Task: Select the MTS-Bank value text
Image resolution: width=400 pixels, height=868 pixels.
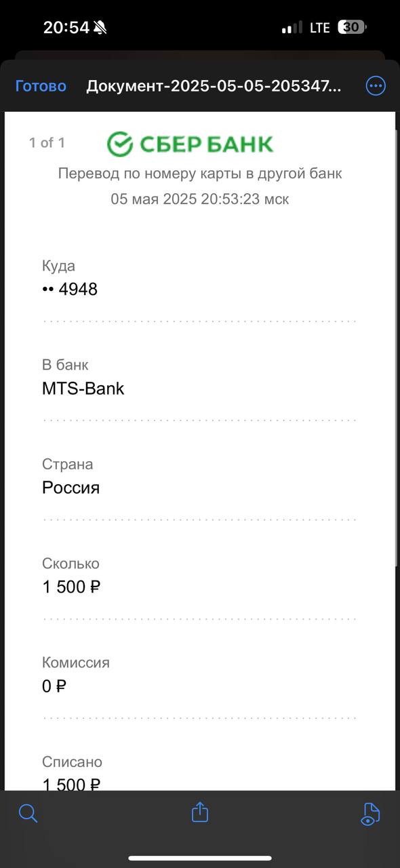Action: [83, 389]
